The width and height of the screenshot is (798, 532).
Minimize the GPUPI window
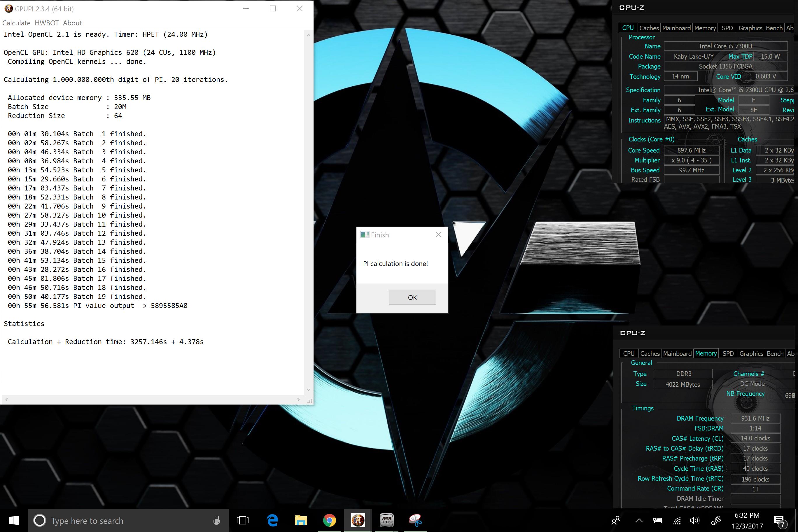pyautogui.click(x=246, y=8)
